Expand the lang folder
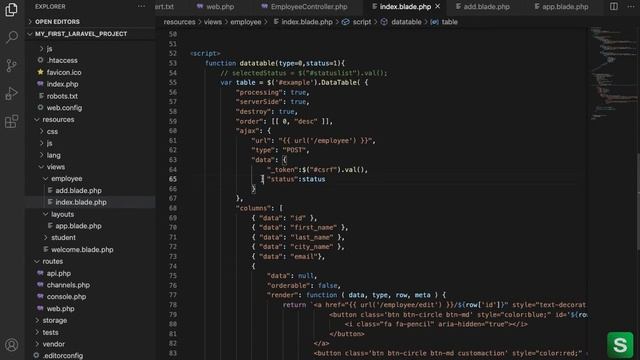This screenshot has height=360, width=640. (x=41, y=155)
